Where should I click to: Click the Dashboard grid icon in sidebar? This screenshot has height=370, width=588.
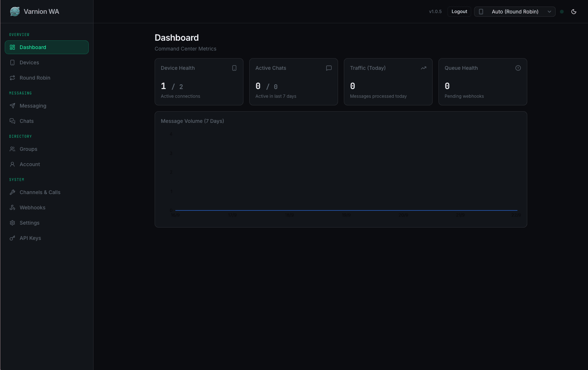(12, 47)
